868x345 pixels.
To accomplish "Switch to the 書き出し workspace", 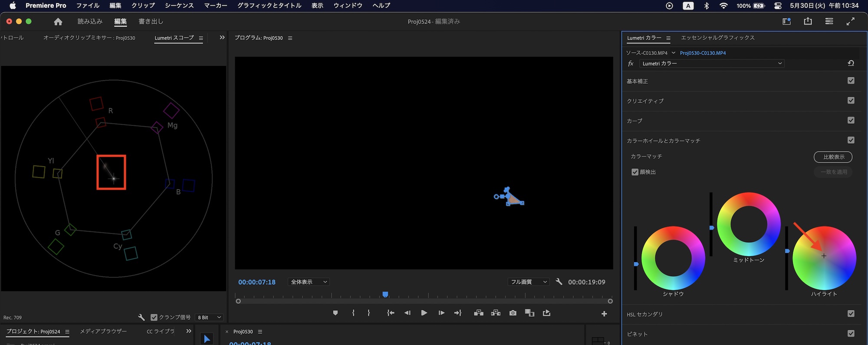I will coord(151,21).
